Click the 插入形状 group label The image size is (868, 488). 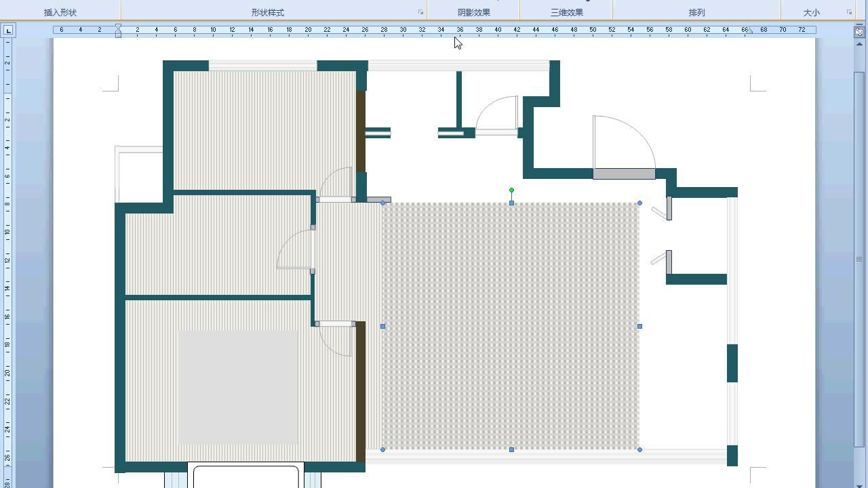[x=60, y=12]
